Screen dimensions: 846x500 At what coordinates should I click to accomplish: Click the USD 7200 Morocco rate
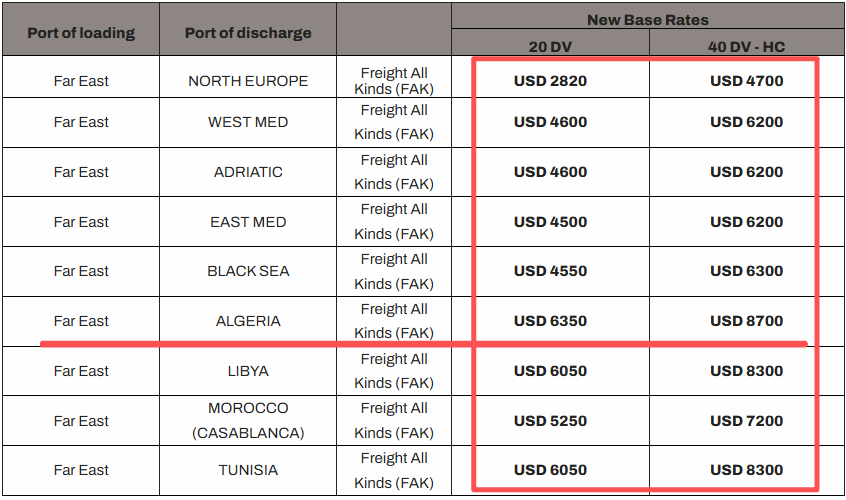[747, 421]
